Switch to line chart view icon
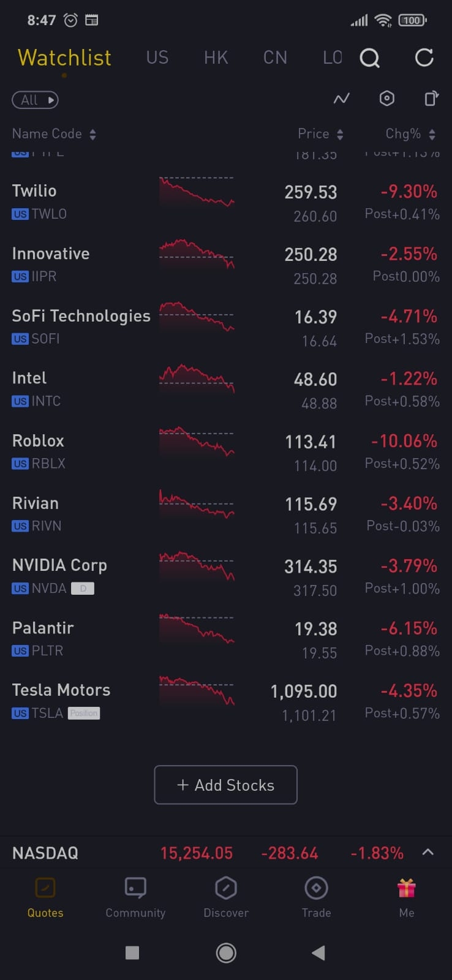The height and width of the screenshot is (980, 452). point(341,99)
